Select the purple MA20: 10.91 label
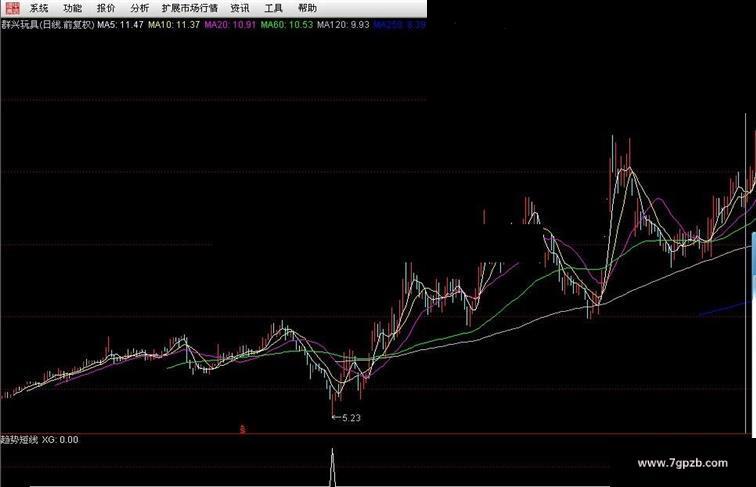Viewport: 756px width, 487px height. point(230,25)
